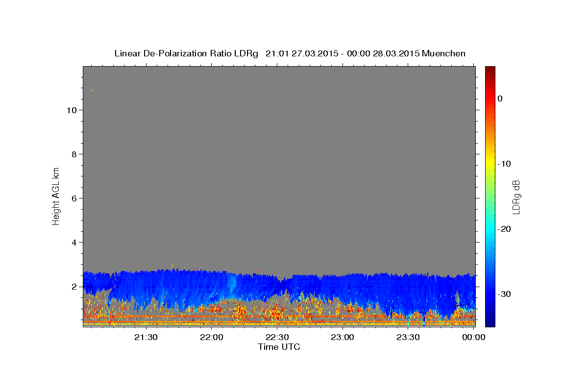Click the height tick label 10

point(71,110)
